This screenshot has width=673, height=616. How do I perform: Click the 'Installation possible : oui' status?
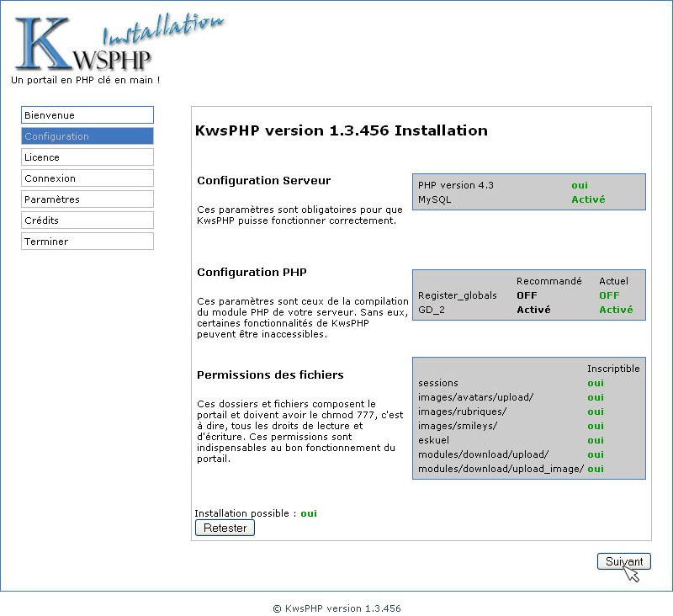click(256, 513)
